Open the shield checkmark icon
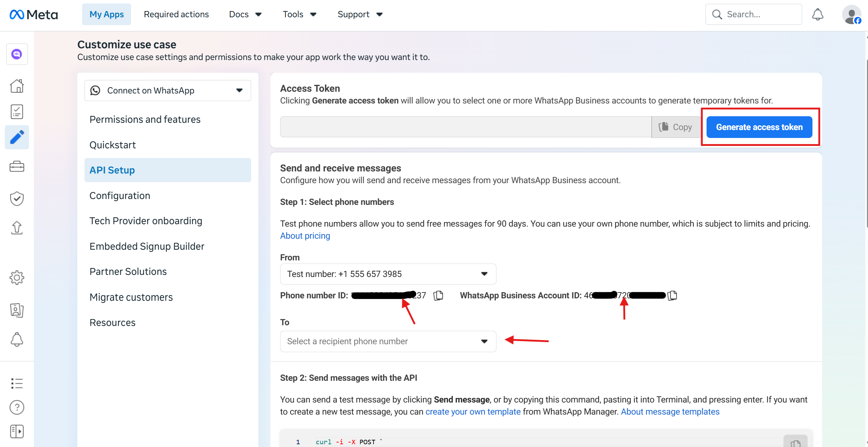Image resolution: width=868 pixels, height=447 pixels. pos(17,198)
